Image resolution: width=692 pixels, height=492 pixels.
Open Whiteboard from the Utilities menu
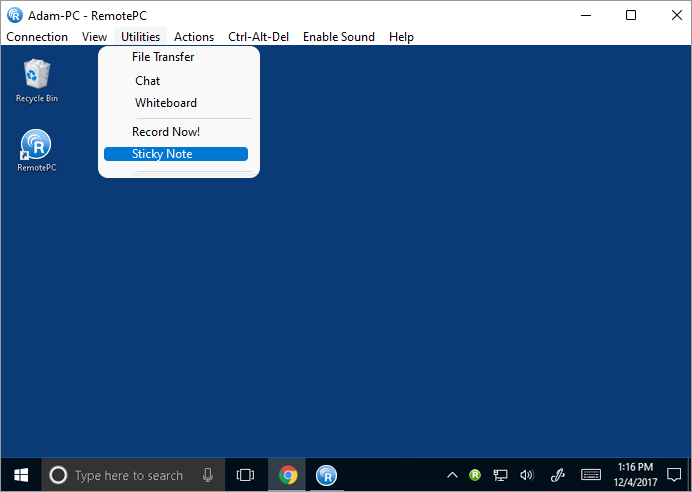point(166,103)
